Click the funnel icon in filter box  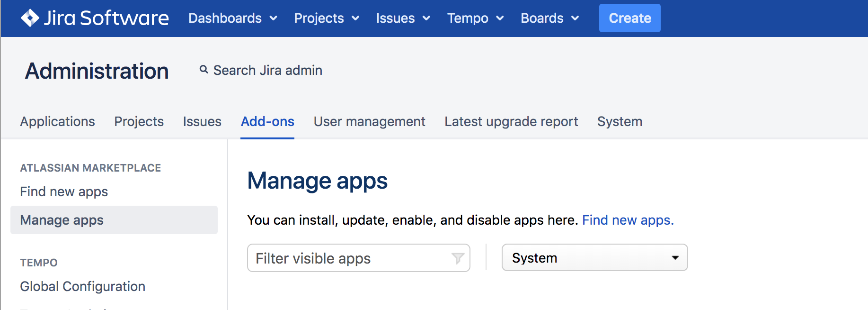tap(457, 258)
